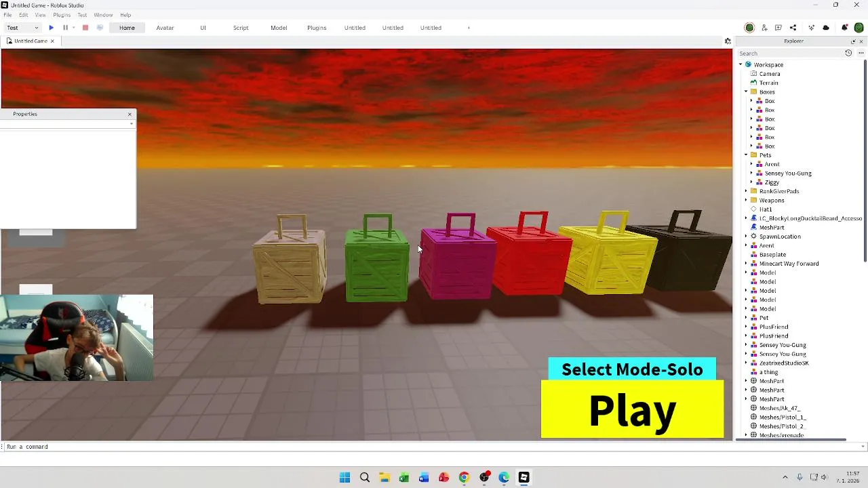Open the Window menu
868x488 pixels.
[x=103, y=15]
